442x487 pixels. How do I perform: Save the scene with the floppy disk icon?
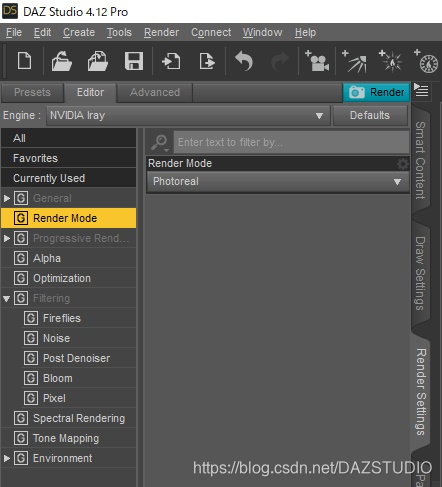click(x=134, y=61)
